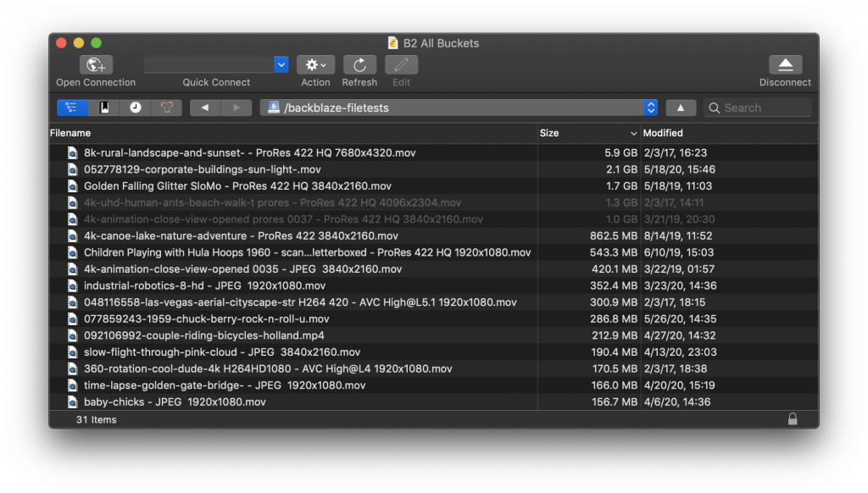The image size is (868, 493).
Task: Click the Disconnect eject icon
Action: pos(785,64)
